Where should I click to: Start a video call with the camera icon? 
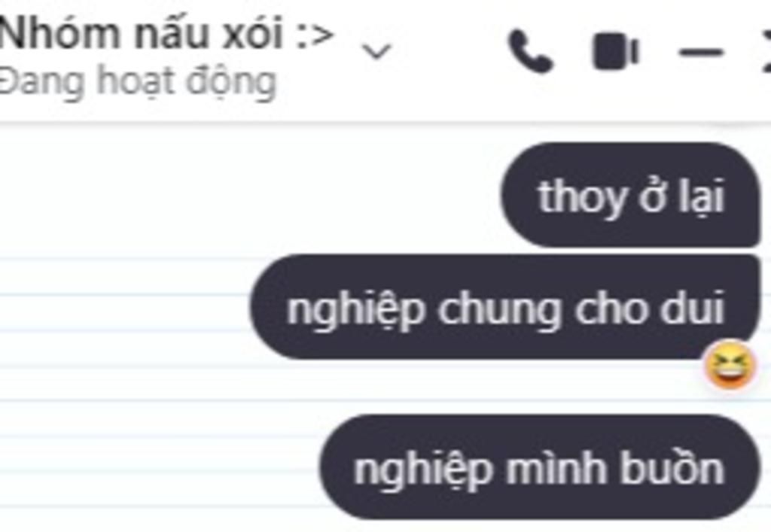pyautogui.click(x=616, y=51)
